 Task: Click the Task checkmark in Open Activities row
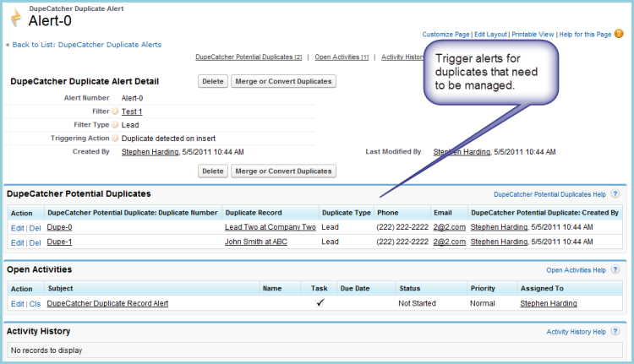(320, 303)
